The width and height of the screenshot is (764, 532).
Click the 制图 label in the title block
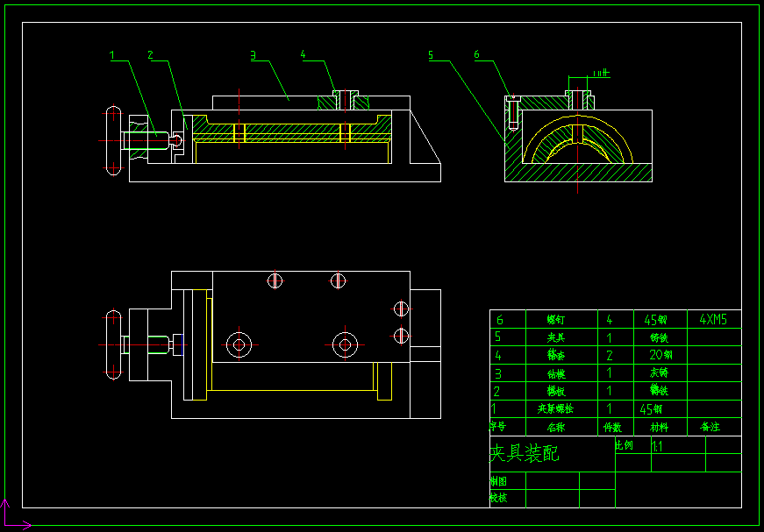click(498, 481)
